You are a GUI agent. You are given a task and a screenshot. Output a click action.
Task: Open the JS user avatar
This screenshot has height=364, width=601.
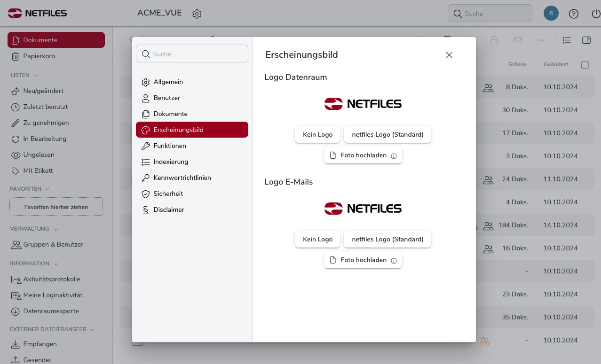pos(551,13)
